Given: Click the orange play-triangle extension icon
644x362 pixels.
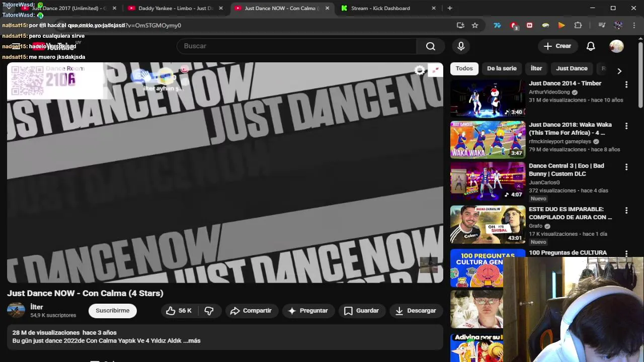Looking at the screenshot, I should [x=561, y=25].
